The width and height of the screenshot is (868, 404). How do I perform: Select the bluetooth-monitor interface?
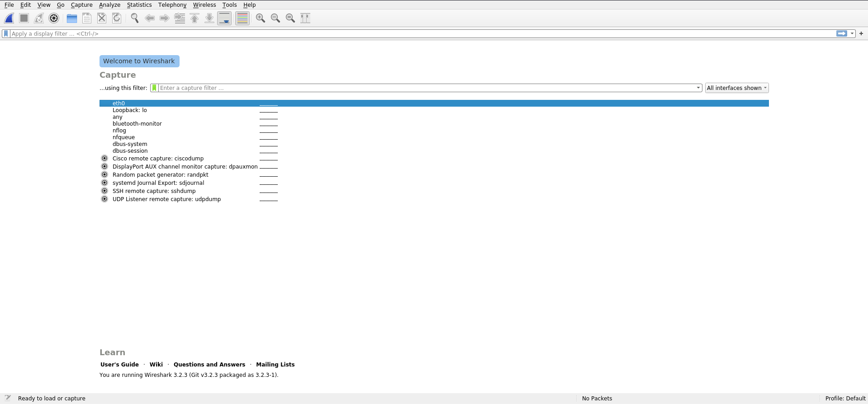tap(434, 124)
